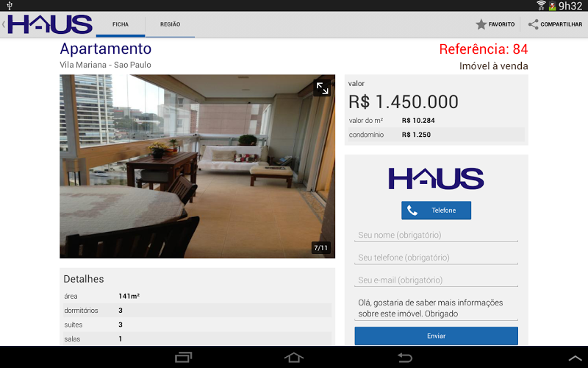Image resolution: width=588 pixels, height=368 pixels.
Task: Tap the phone icon on the Telefone button
Action: (412, 210)
